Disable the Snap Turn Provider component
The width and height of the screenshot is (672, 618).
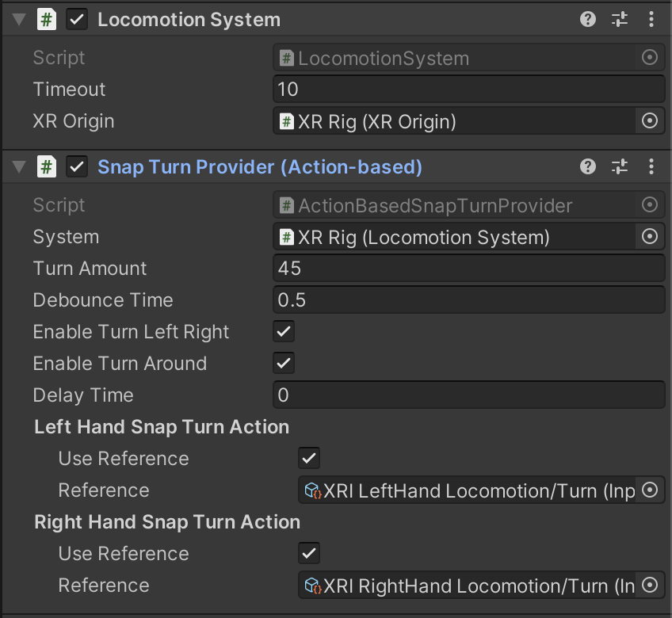(77, 167)
